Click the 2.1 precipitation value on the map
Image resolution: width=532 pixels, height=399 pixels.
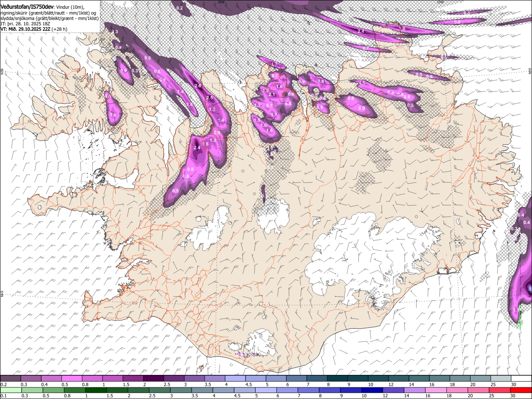(x=272, y=95)
